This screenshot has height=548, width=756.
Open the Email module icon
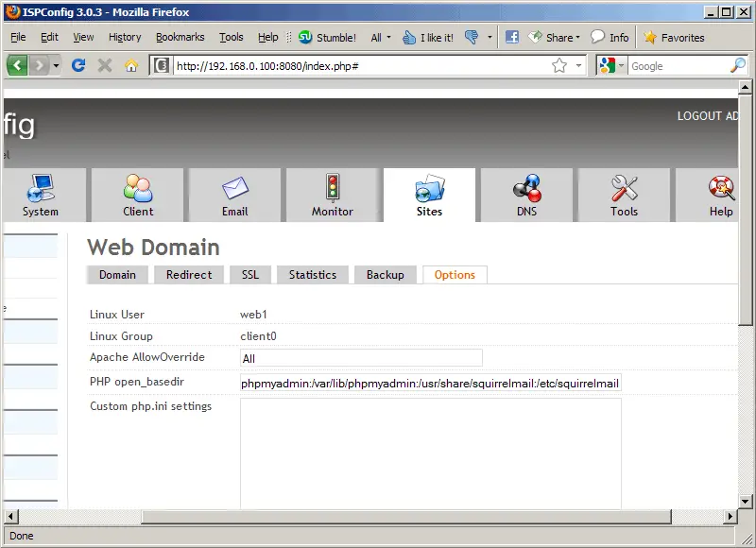tap(234, 188)
